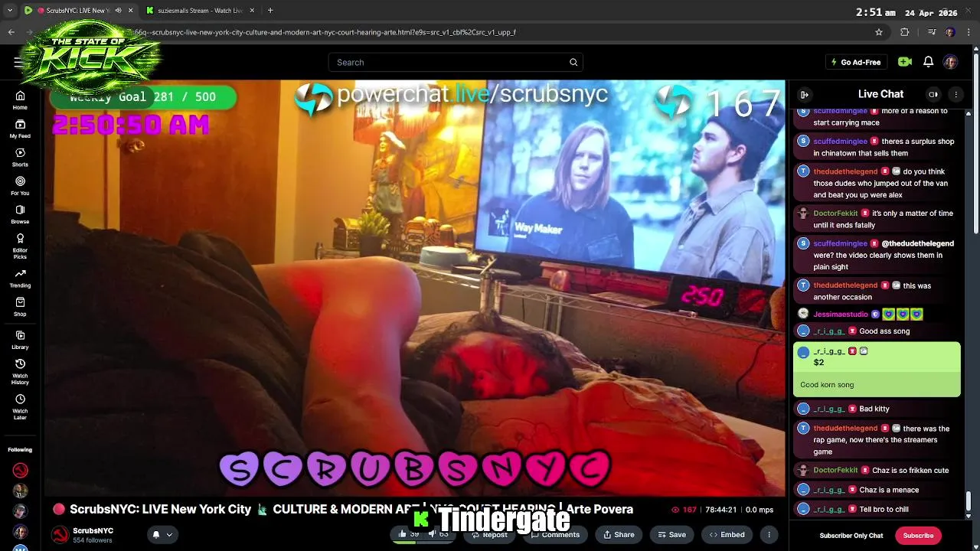Click the green $2 'Good korn song' rant
Screen dimensions: 980x551
coord(877,370)
